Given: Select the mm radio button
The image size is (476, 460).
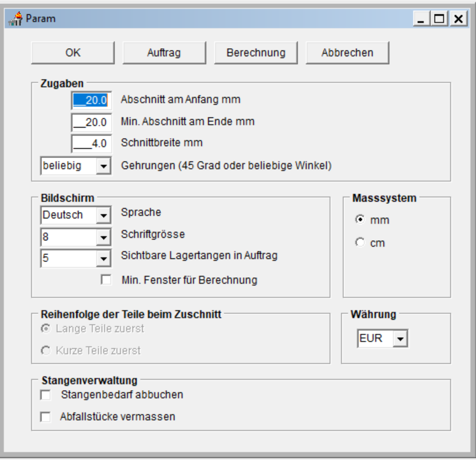Looking at the screenshot, I should point(360,220).
